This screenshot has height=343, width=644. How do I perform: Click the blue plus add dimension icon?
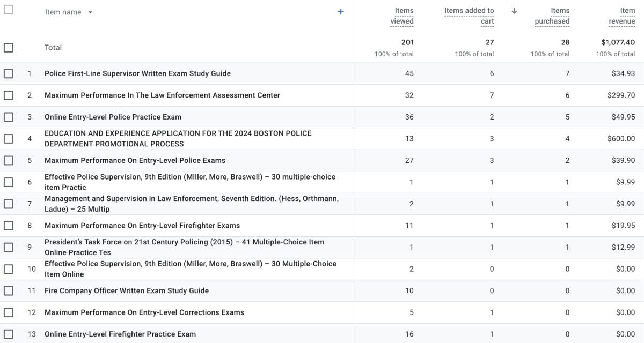pyautogui.click(x=340, y=12)
